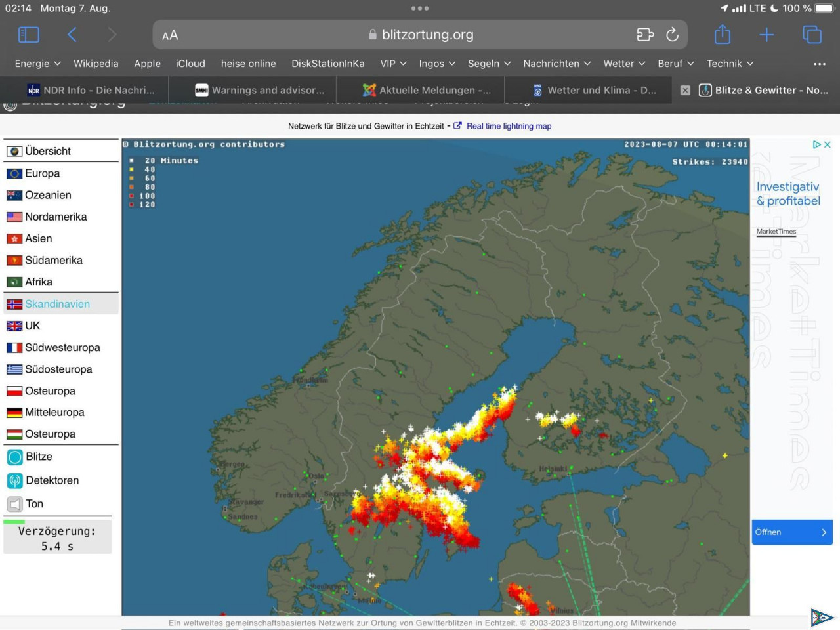The height and width of the screenshot is (630, 840).
Task: Expand the Energie bookmarks folder
Action: point(37,64)
